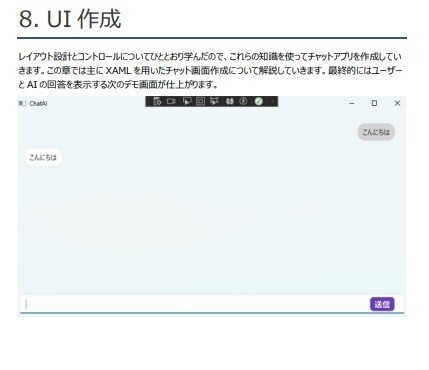Click the purple 送信 send button
Screen dimensions: 429x370
pos(382,304)
